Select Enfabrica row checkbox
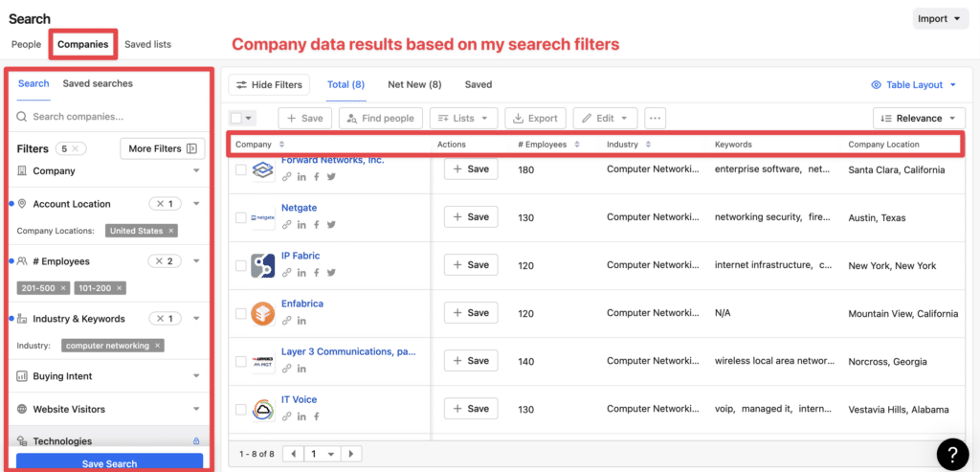The image size is (980, 472). click(x=240, y=314)
